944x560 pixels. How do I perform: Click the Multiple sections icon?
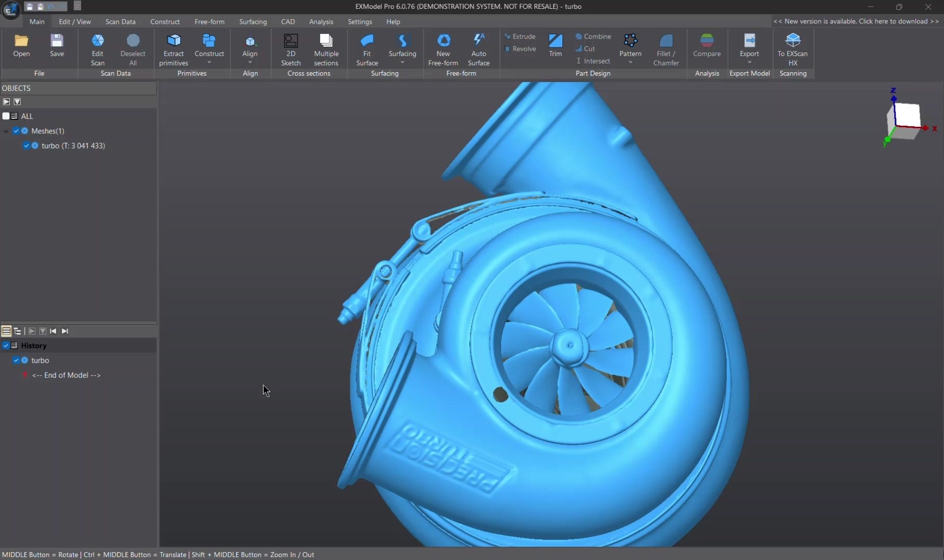pyautogui.click(x=326, y=41)
